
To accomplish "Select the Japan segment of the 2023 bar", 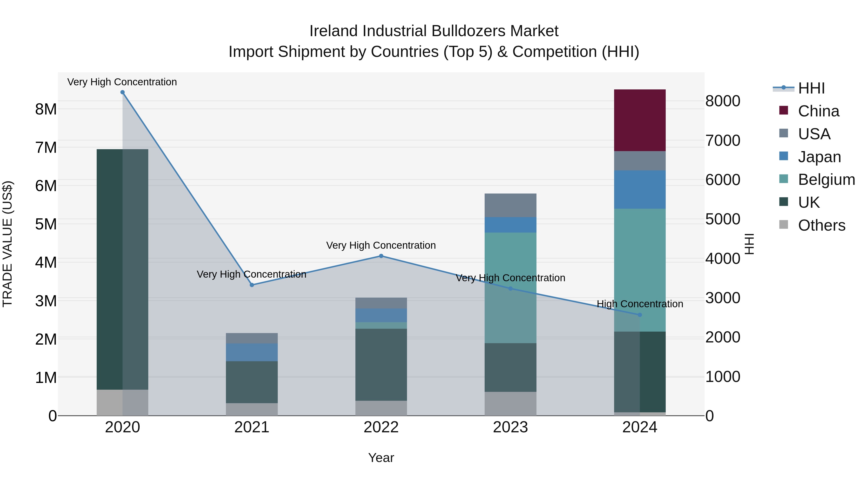I will coord(510,225).
